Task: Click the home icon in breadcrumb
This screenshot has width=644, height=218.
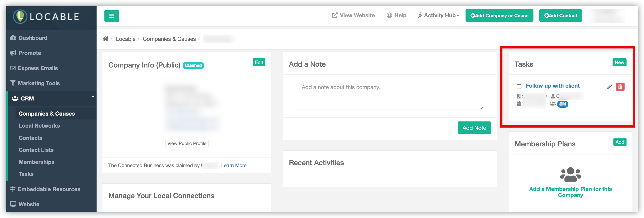Action: [106, 39]
